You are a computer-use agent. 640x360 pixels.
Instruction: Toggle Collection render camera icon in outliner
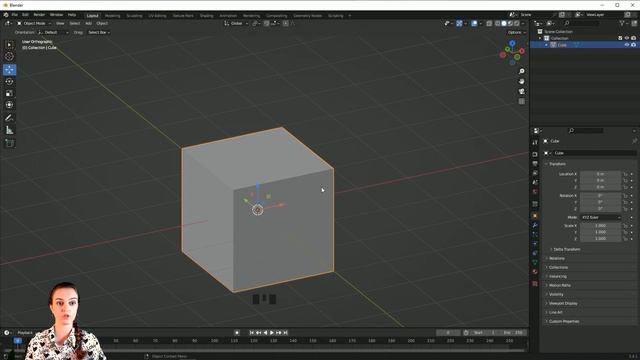coord(633,38)
